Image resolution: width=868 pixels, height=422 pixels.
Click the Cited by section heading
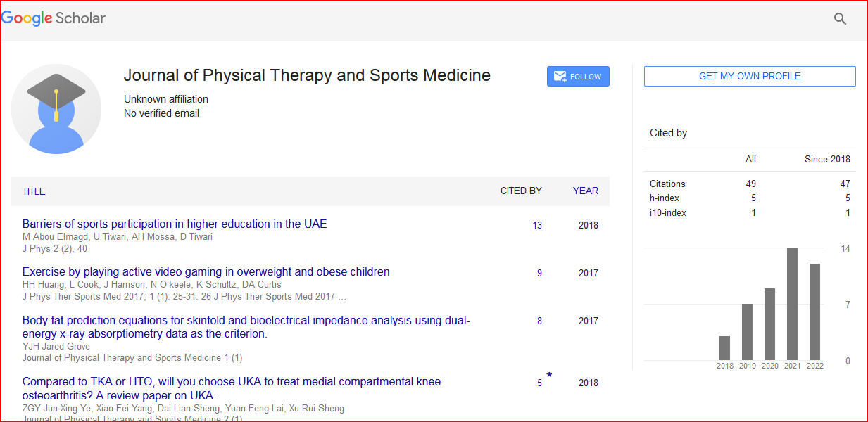(668, 133)
